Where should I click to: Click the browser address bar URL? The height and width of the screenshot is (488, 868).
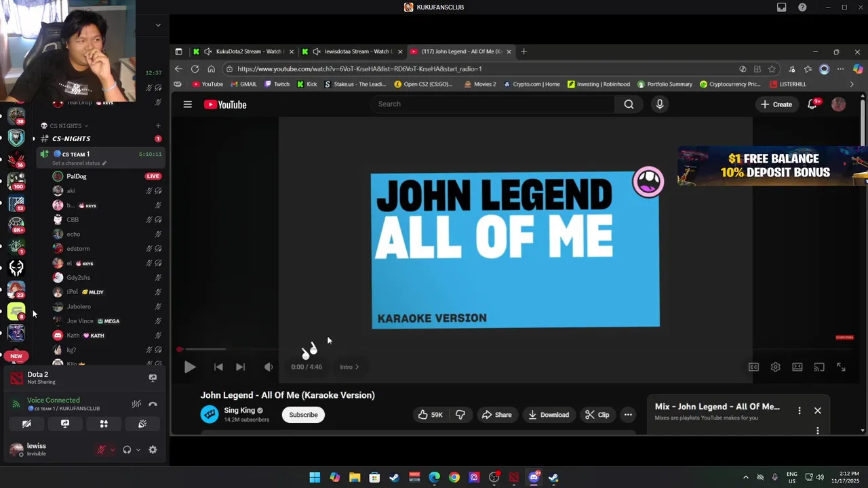coord(359,69)
